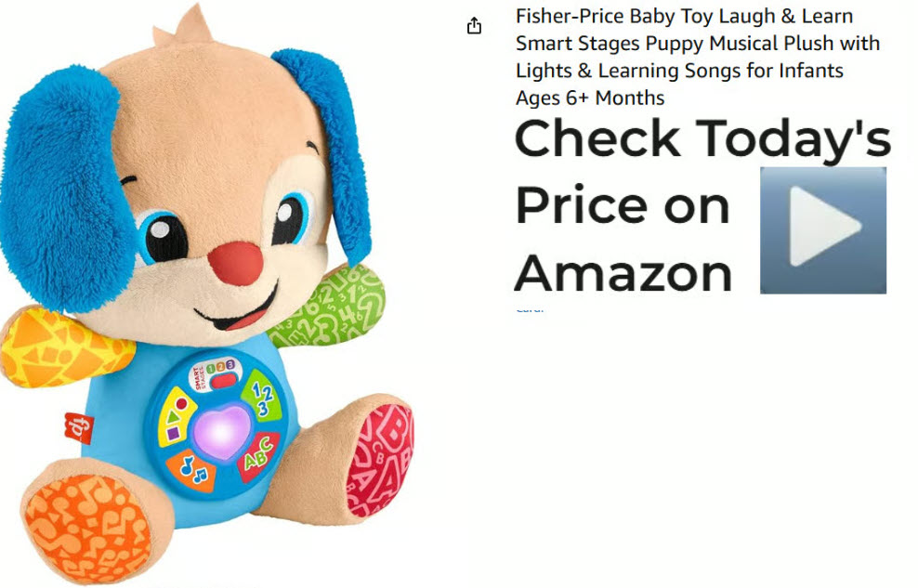This screenshot has height=588, width=918.
Task: Open the Fisher-Price Laugh & Learn product title
Action: tap(697, 57)
